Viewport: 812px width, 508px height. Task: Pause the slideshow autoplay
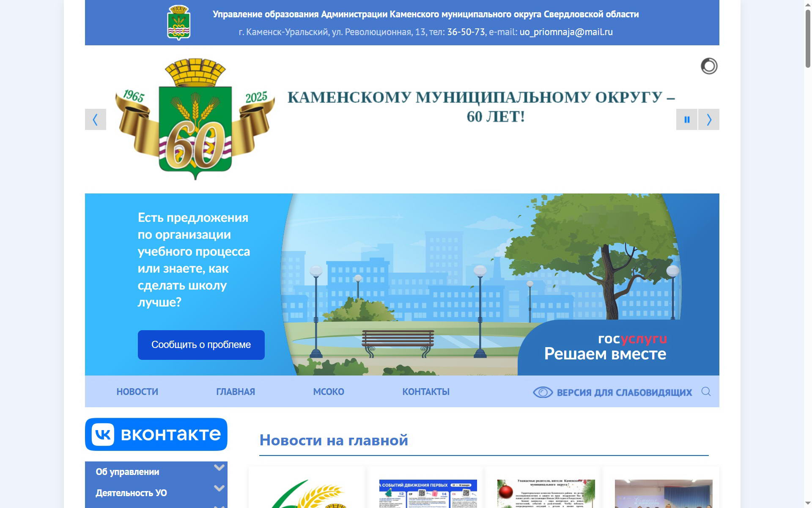point(686,119)
